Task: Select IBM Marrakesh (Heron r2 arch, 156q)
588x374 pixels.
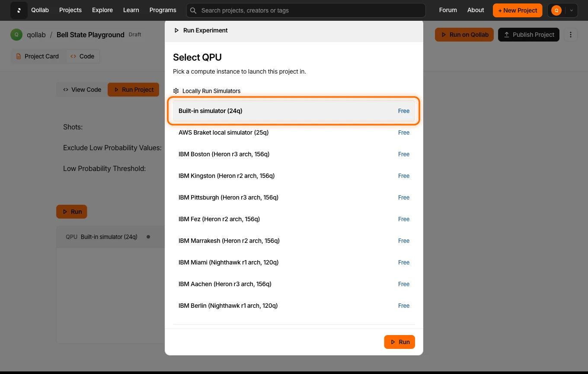Action: click(x=294, y=241)
